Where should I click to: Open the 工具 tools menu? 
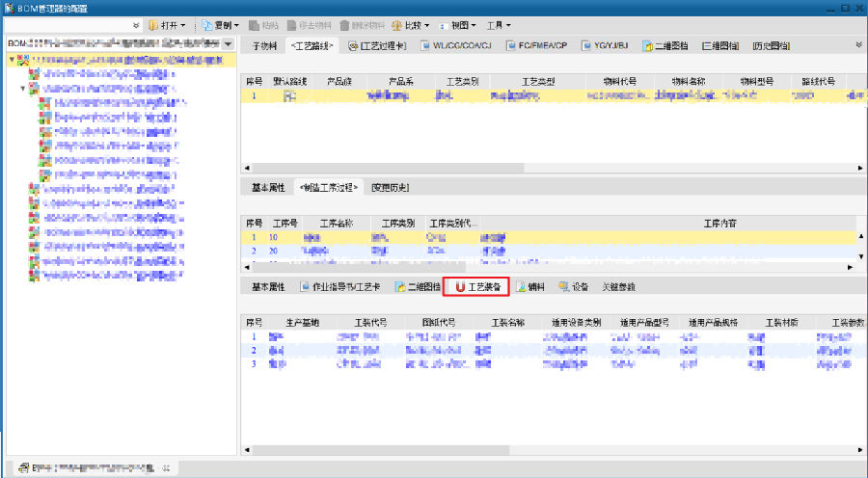tap(498, 25)
